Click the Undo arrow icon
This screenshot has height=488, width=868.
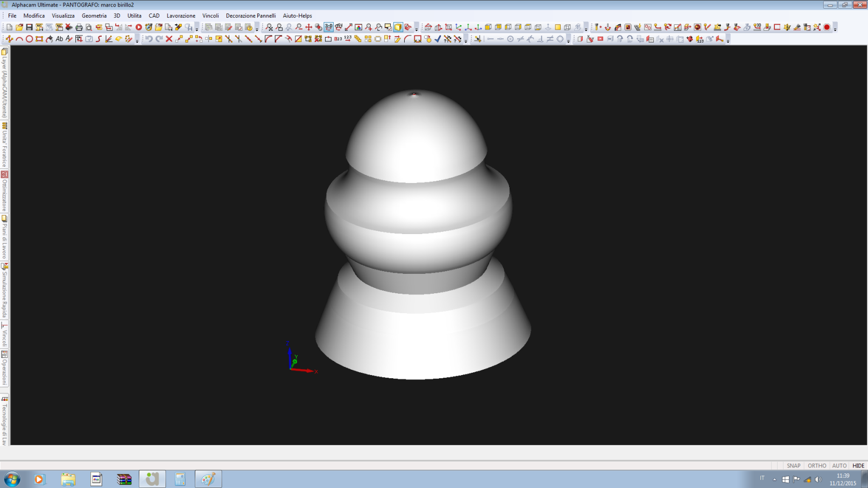point(149,39)
